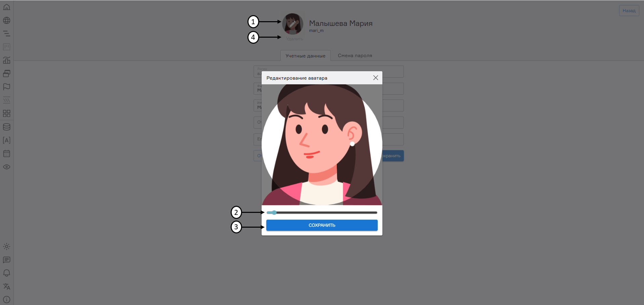Click the [A] text icon in the sidebar
The height and width of the screenshot is (305, 644).
point(7,140)
